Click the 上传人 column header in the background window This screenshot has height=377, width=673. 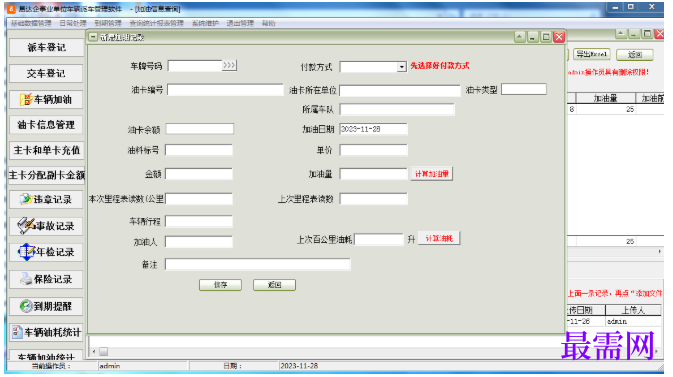[634, 310]
